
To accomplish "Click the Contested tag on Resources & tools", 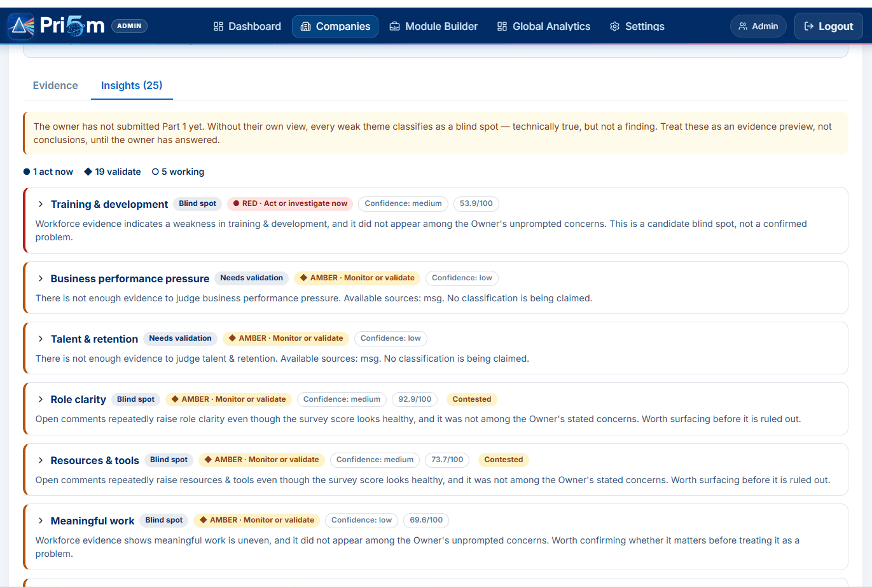I will 504,460.
